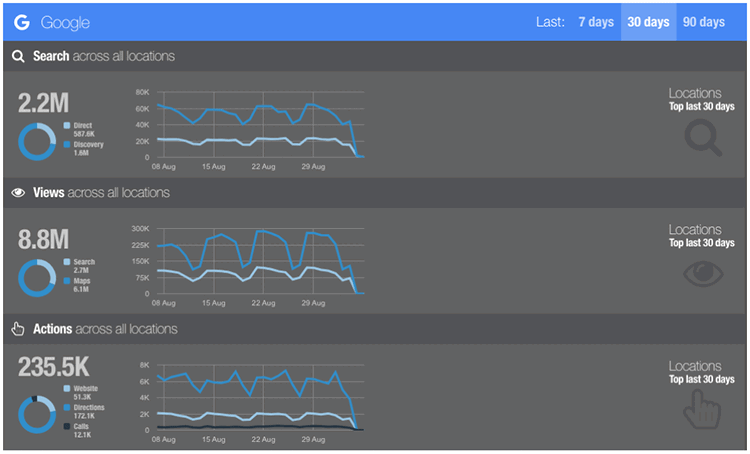This screenshot has width=750, height=454.
Task: Select the 30 days range tab
Action: coord(648,22)
